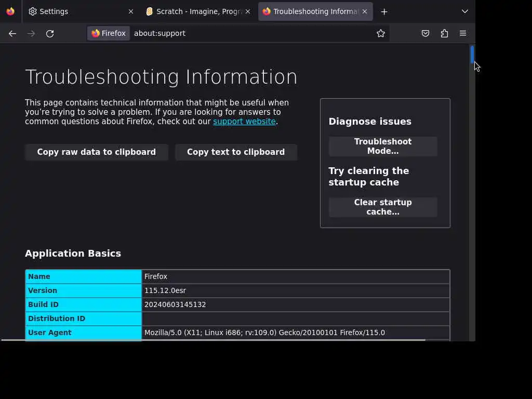Open a new tab with plus icon
532x399 pixels.
[384, 12]
